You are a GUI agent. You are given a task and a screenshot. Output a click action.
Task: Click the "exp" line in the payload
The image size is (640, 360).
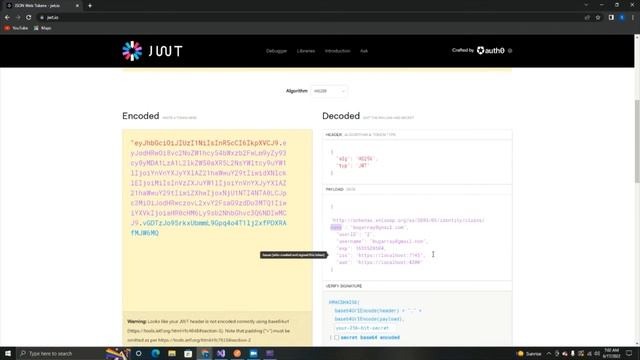361,248
